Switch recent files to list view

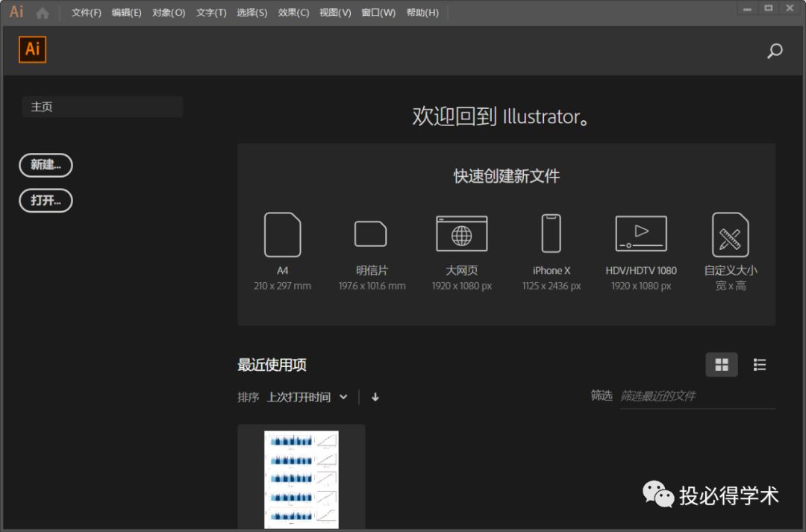tap(759, 365)
